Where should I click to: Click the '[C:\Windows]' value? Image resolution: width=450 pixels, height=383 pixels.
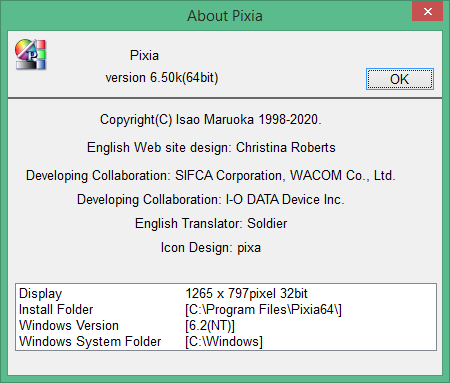(x=224, y=342)
